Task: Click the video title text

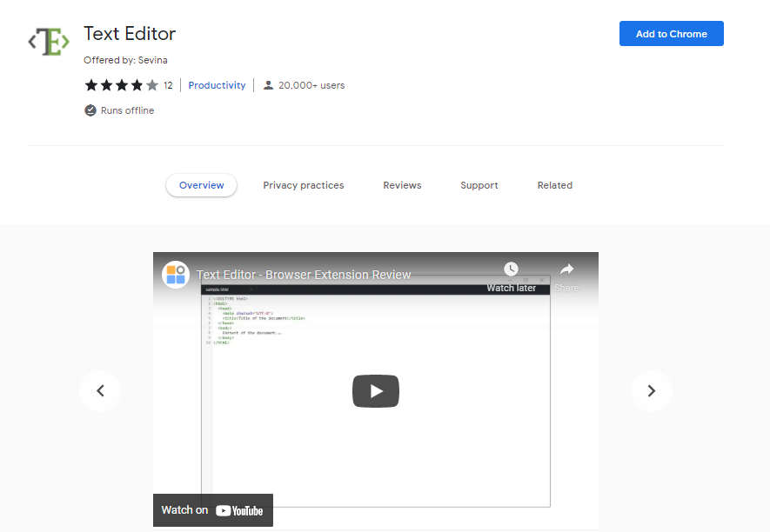Action: click(x=304, y=275)
